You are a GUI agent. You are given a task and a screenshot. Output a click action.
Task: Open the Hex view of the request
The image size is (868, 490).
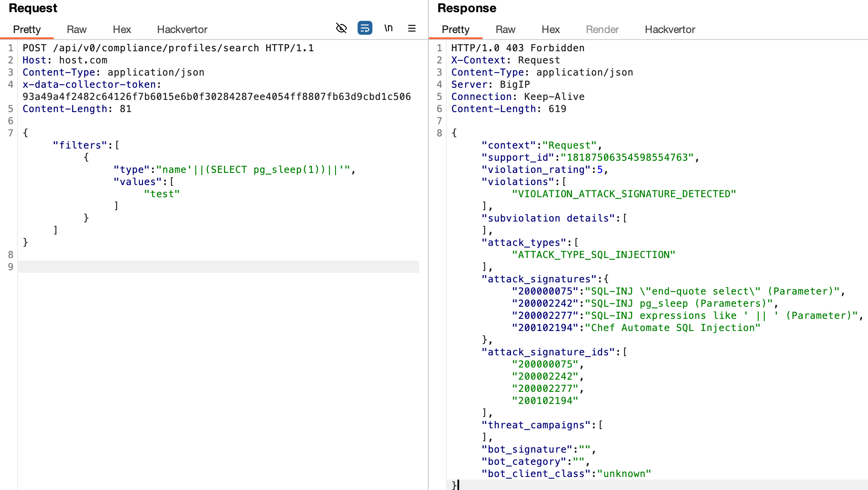tap(122, 30)
